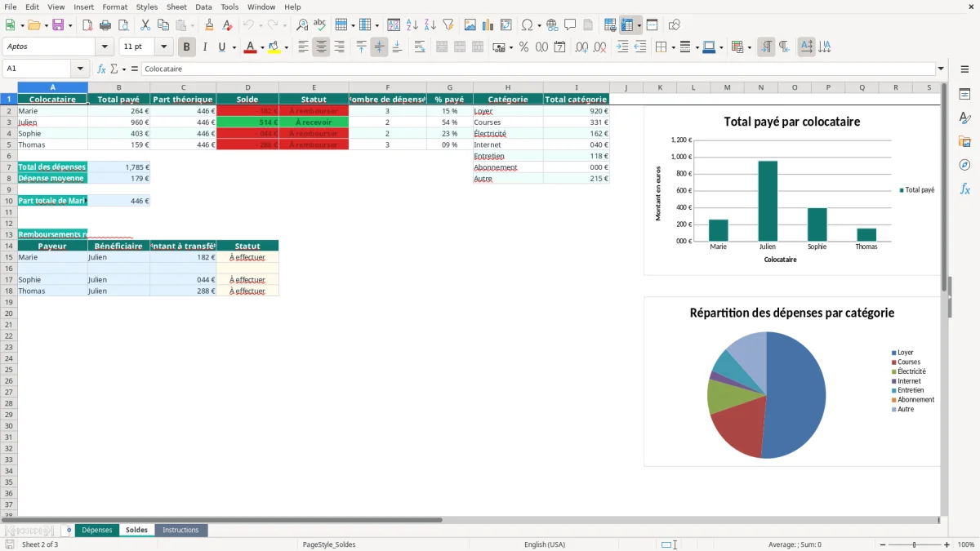Insert hyperlink icon

pos(552,25)
